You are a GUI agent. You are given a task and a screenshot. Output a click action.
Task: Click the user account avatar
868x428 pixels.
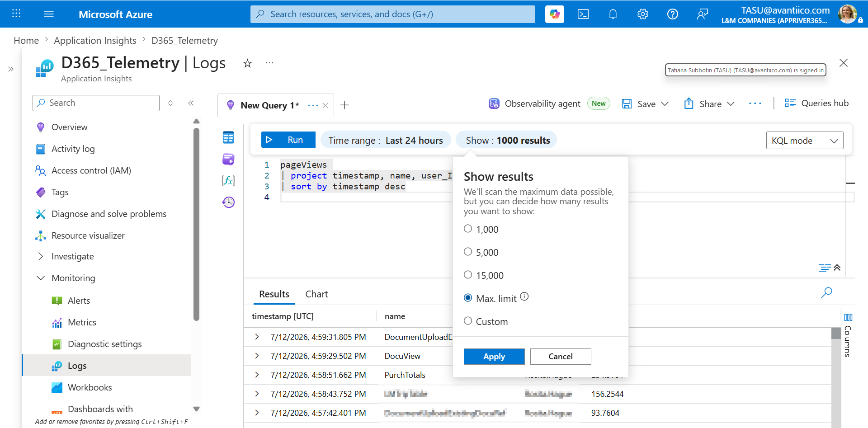tap(848, 14)
